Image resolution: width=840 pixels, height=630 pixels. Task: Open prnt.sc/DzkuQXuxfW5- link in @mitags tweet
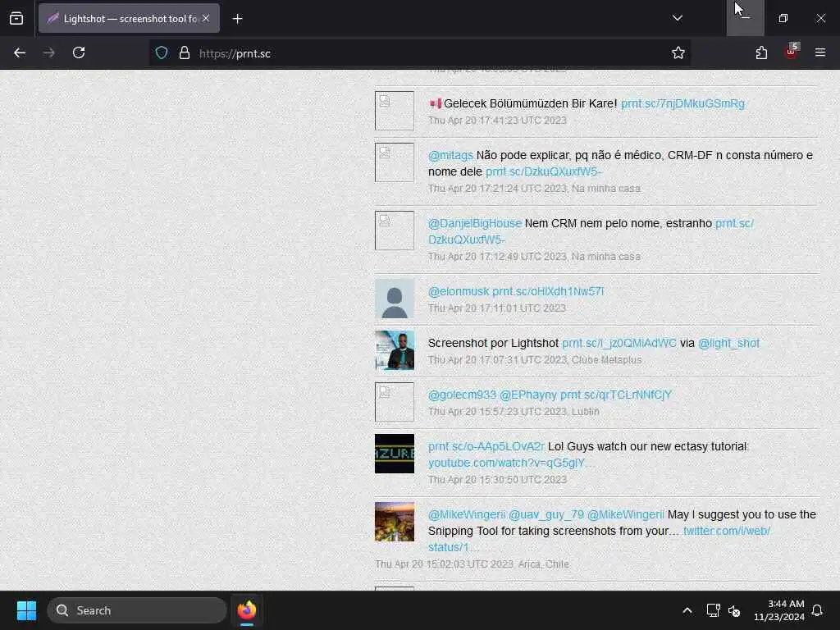pos(543,172)
